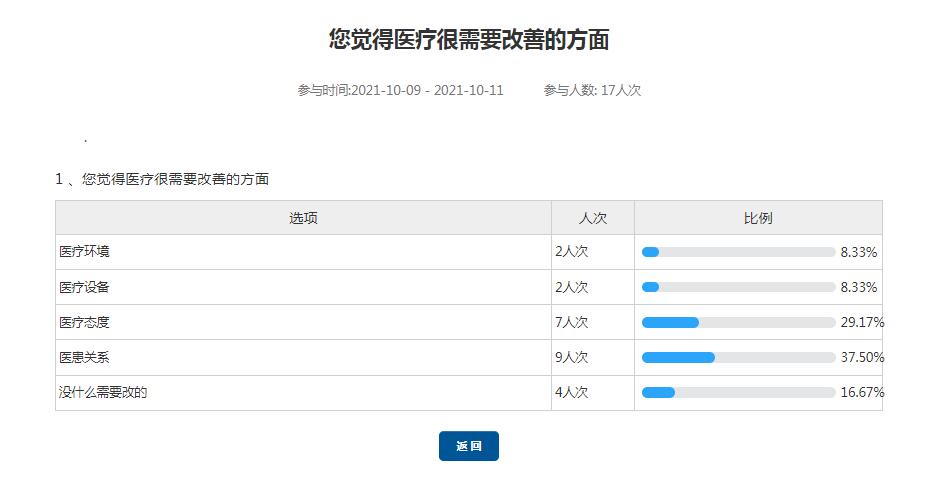Click the 37.50% progress bar for 医患关系
This screenshot has width=936, height=481.
point(738,357)
